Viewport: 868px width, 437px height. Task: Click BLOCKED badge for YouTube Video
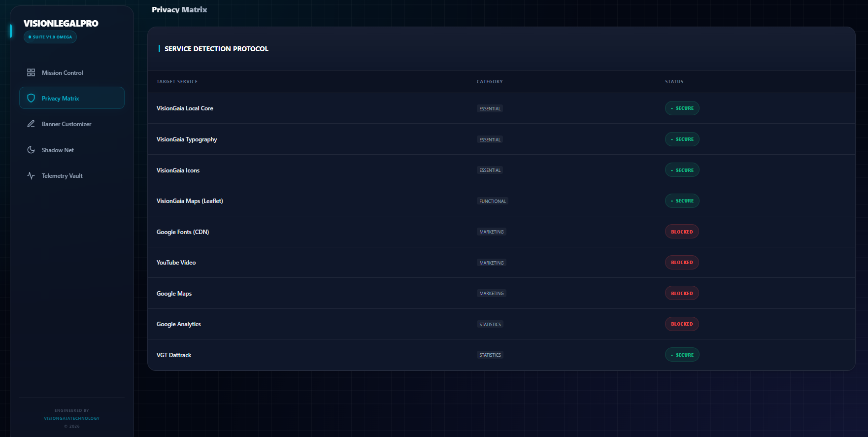682,263
